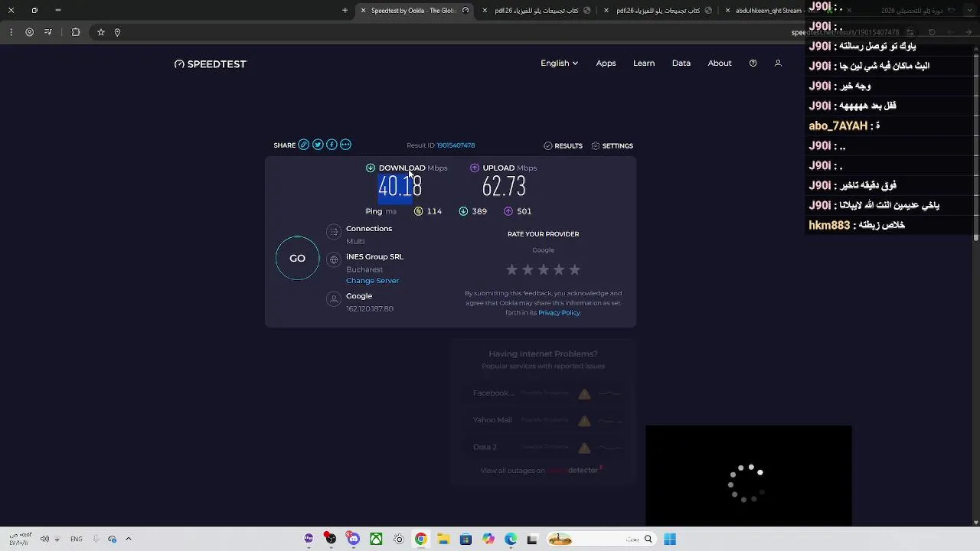
Task: Click the download arrow icon beside DOWNLOAD
Action: coord(371,168)
